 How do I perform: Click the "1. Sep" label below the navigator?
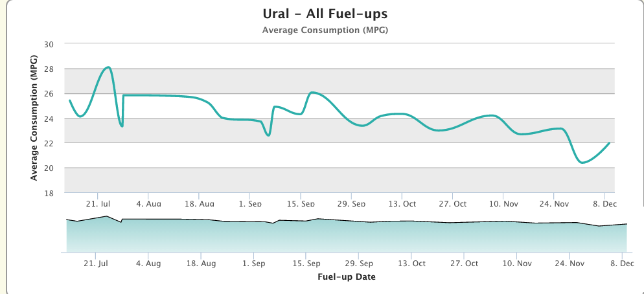click(254, 264)
